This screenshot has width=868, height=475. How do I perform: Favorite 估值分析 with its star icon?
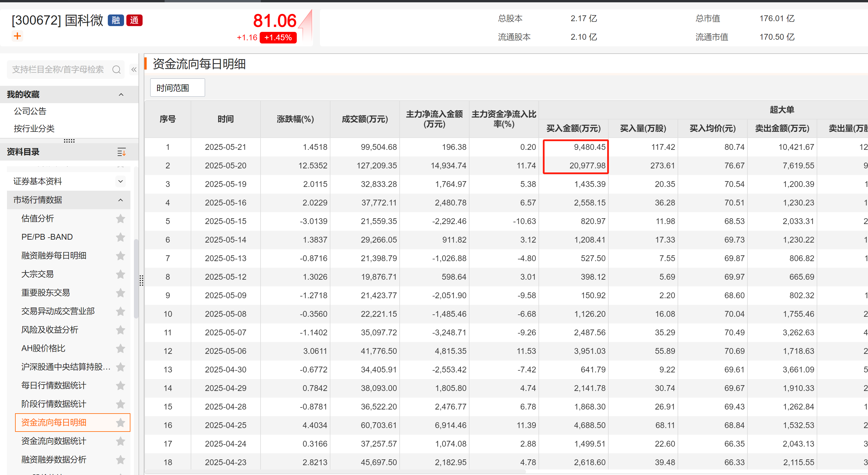(120, 219)
